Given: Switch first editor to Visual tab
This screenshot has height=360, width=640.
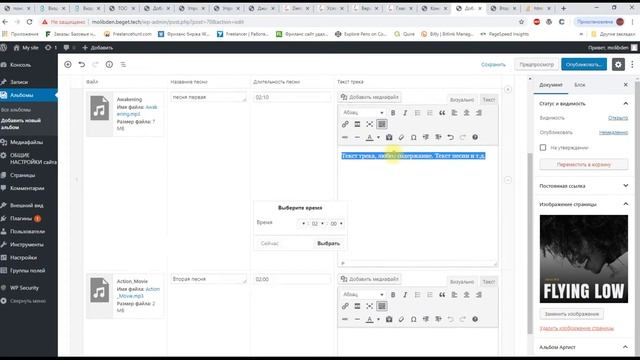Looking at the screenshot, I should click(x=462, y=100).
